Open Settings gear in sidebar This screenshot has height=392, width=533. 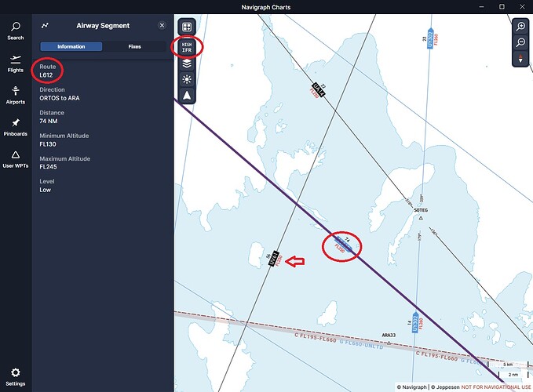[16, 377]
